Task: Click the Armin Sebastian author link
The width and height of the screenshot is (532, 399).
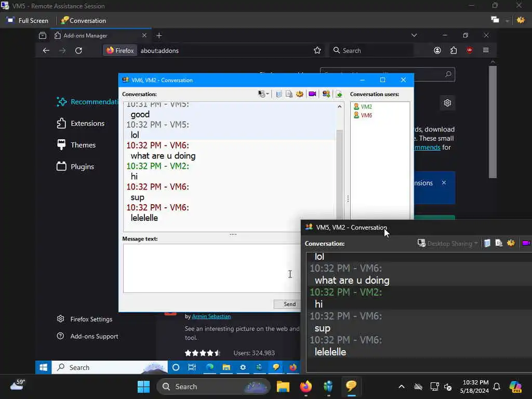Action: pyautogui.click(x=211, y=316)
